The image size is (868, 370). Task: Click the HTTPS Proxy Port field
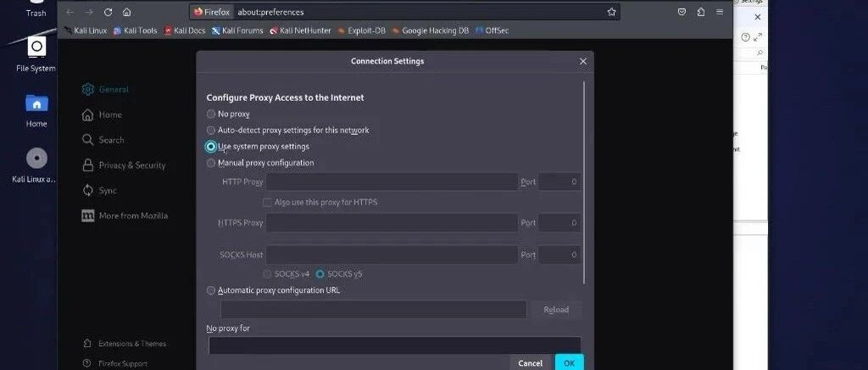coord(559,222)
